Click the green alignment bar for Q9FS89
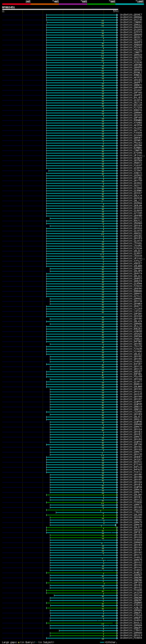The width and height of the screenshot is (146, 644). pos(82,583)
